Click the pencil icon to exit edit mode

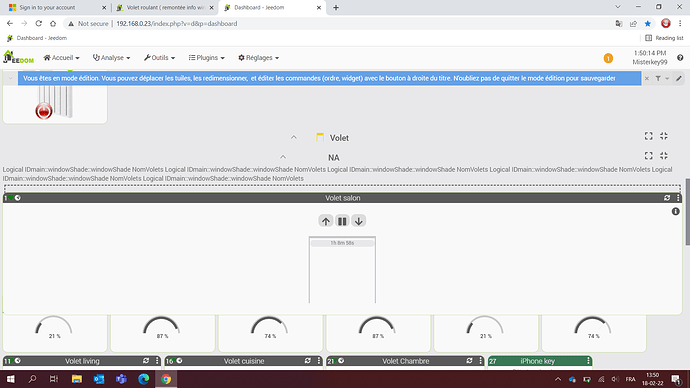coord(679,78)
